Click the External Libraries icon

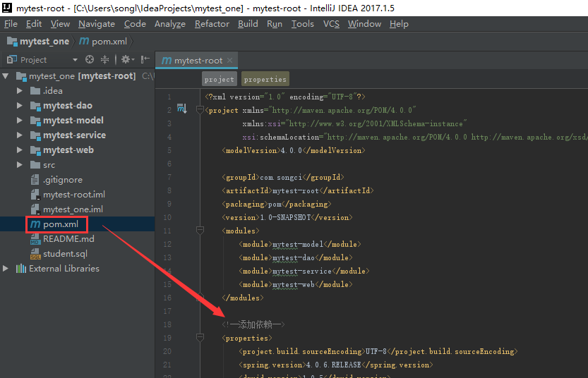pyautogui.click(x=21, y=269)
